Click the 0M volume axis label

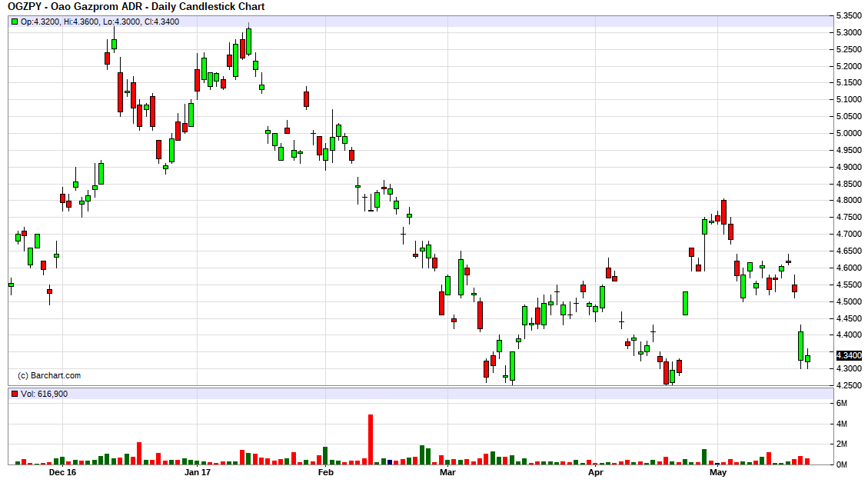pos(841,464)
